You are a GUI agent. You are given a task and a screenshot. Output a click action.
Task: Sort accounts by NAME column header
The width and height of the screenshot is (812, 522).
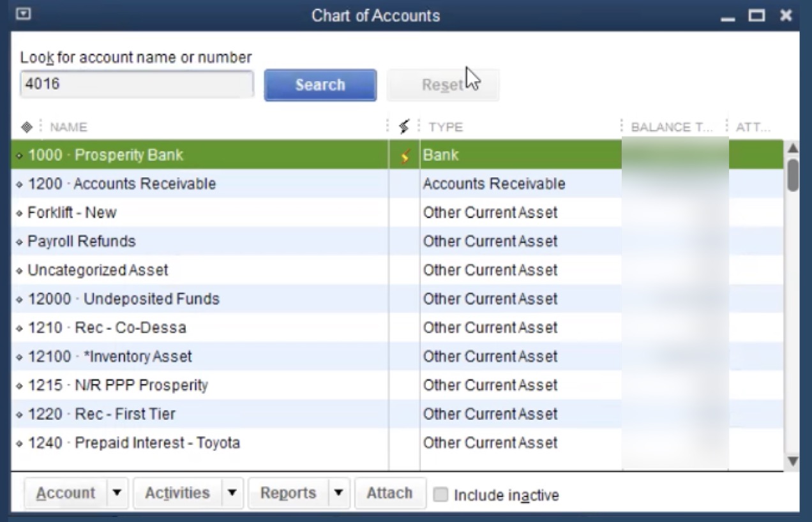point(69,127)
